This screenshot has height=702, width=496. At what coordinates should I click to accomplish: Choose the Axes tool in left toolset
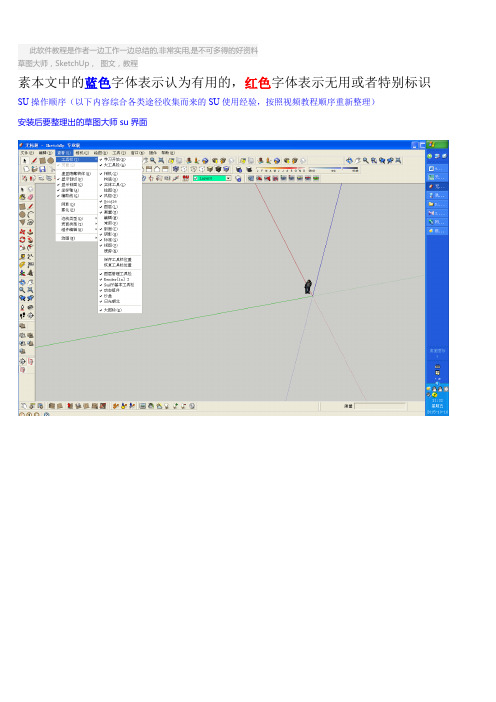(x=22, y=273)
